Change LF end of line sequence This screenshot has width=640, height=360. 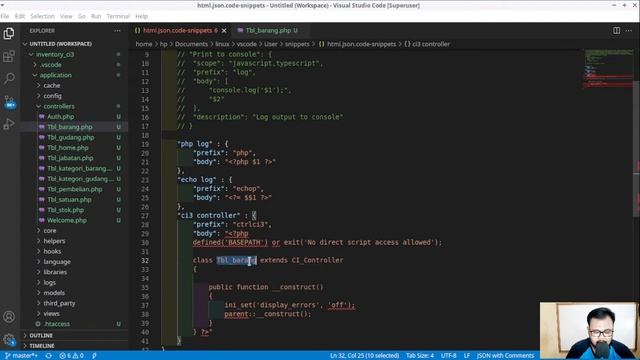tap(467, 356)
